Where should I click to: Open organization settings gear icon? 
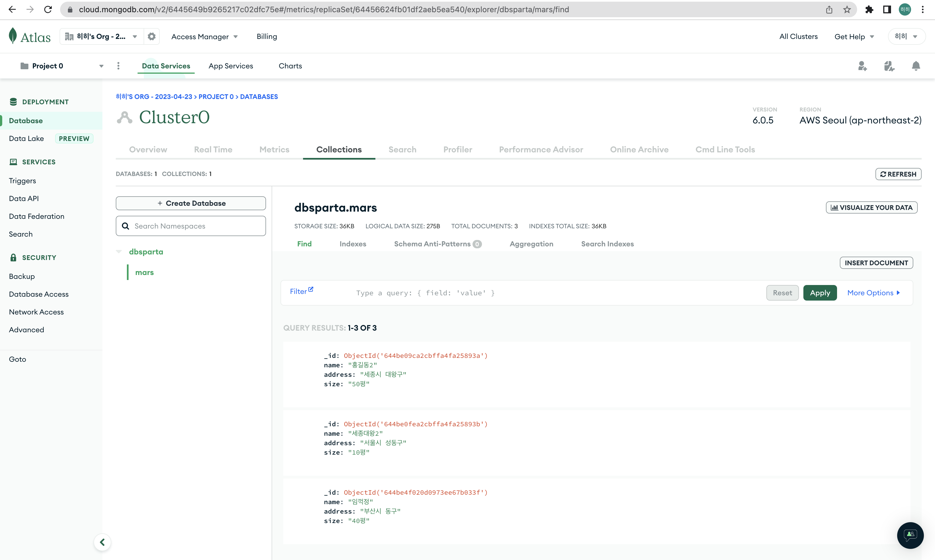pos(151,36)
